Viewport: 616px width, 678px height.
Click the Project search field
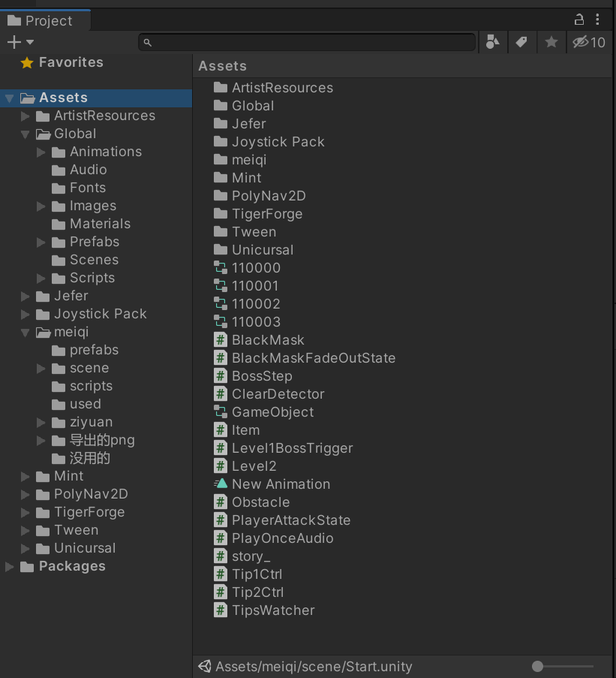(x=307, y=42)
